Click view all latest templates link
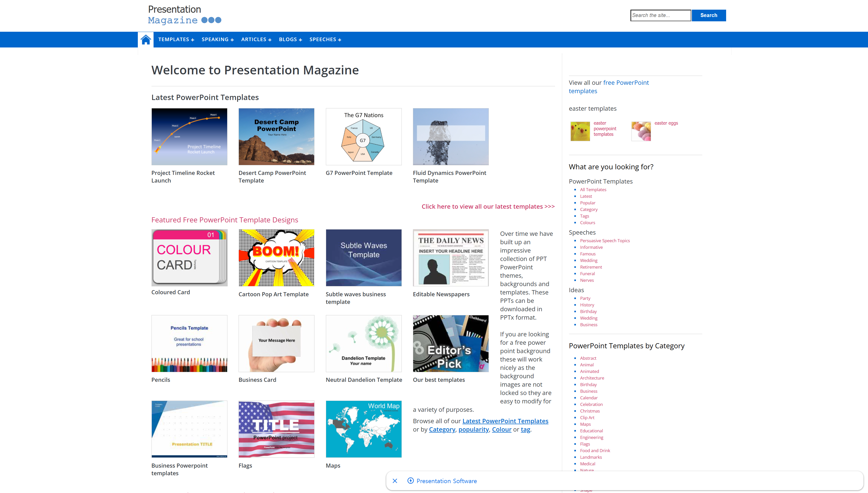The image size is (868, 493). [488, 207]
